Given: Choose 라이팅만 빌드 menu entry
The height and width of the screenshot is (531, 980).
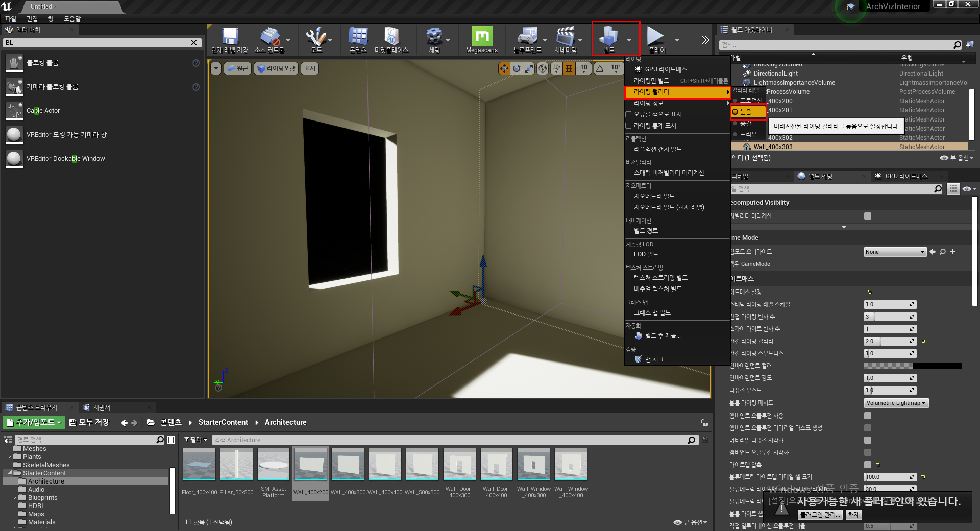Looking at the screenshot, I should pos(677,81).
